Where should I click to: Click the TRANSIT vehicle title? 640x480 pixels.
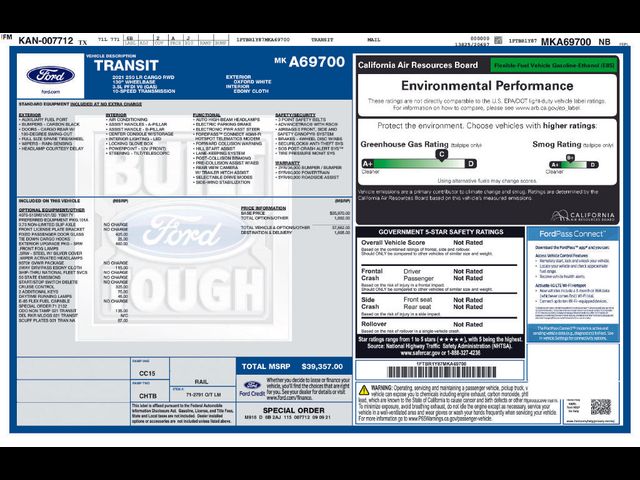pyautogui.click(x=126, y=66)
